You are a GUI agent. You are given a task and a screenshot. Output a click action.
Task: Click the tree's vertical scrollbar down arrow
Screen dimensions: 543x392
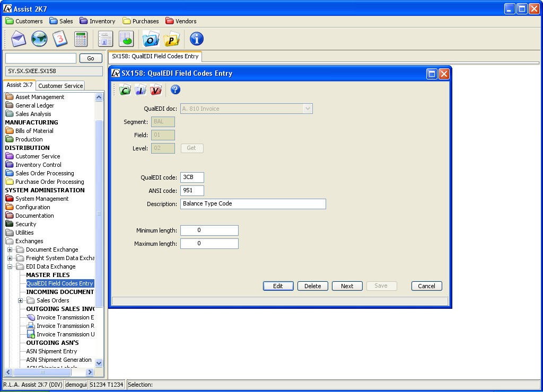[x=99, y=363]
